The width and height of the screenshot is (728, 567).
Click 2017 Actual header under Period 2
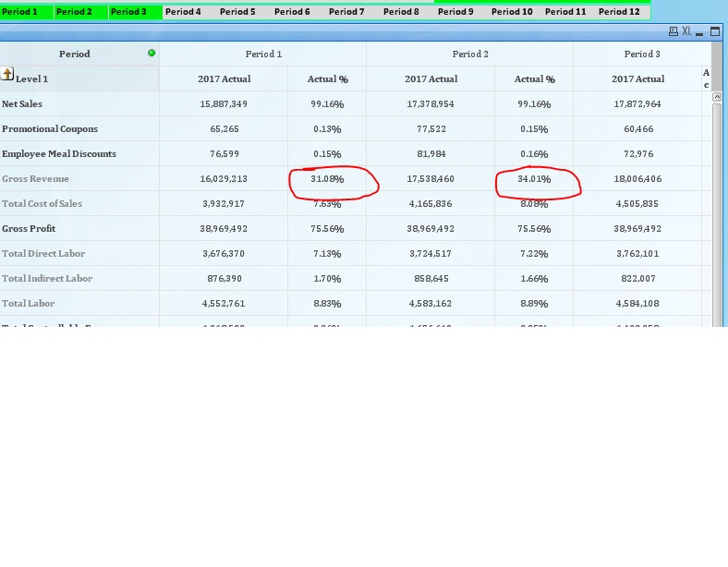[431, 78]
